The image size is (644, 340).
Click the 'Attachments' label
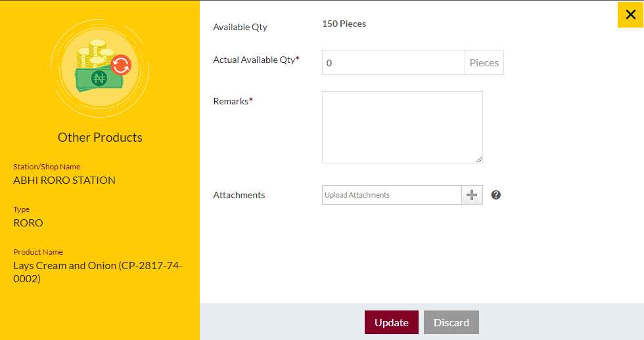239,195
